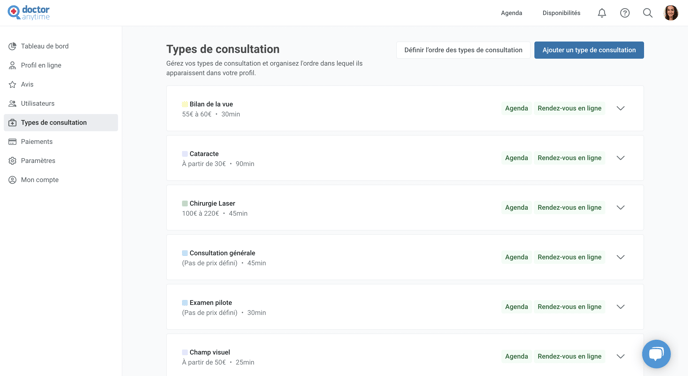Click Agenda tag on Cataracte row
The height and width of the screenshot is (376, 688).
516,158
